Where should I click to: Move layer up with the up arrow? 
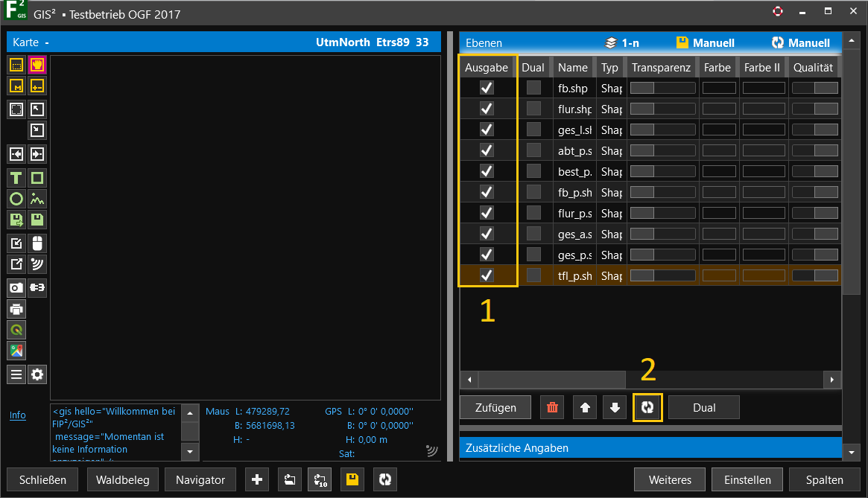pos(585,407)
